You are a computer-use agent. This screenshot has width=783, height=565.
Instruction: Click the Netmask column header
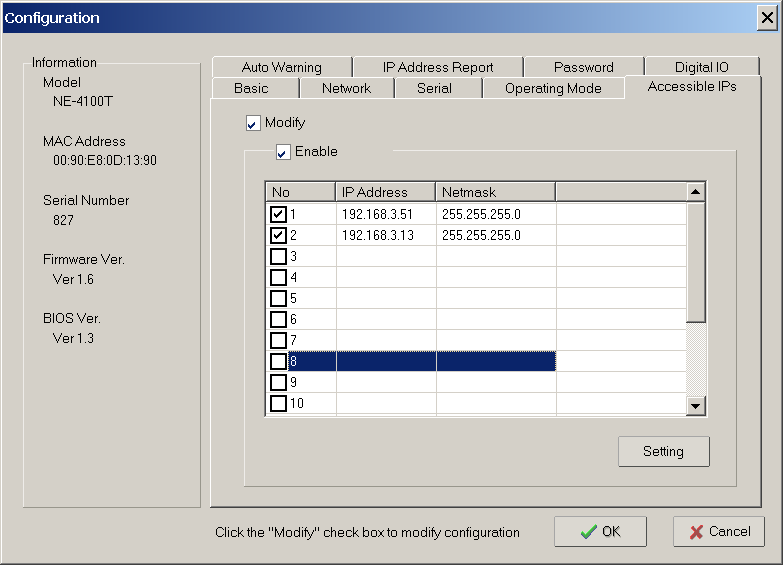[x=496, y=192]
